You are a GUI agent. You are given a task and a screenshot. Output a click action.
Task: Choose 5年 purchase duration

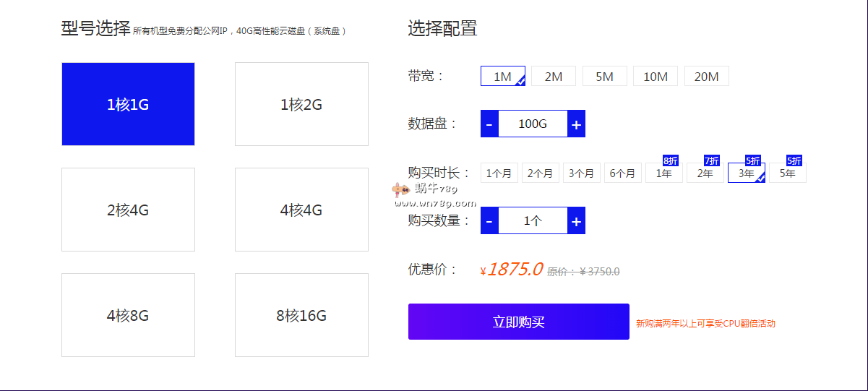[x=787, y=173]
